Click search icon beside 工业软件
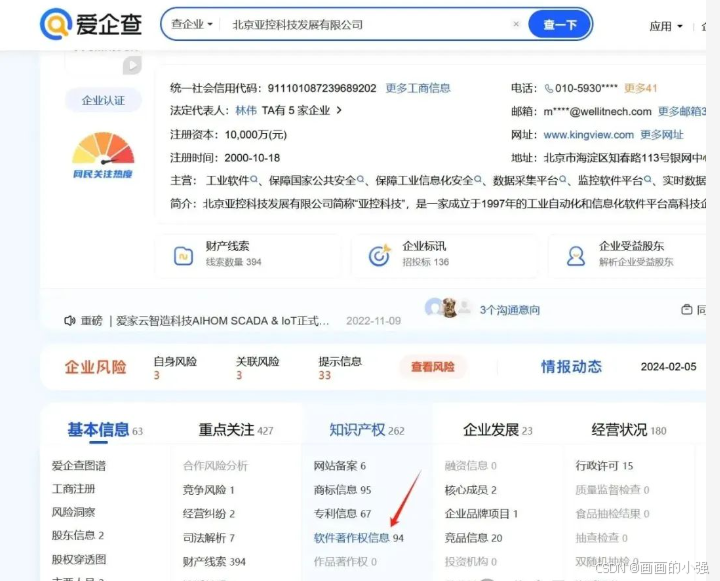The height and width of the screenshot is (581, 720). tap(254, 180)
